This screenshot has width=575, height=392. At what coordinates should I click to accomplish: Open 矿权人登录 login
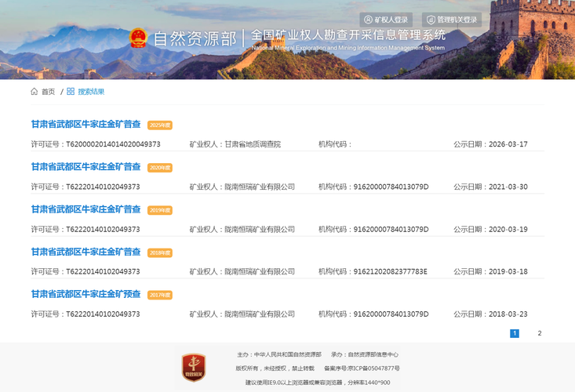pos(386,20)
